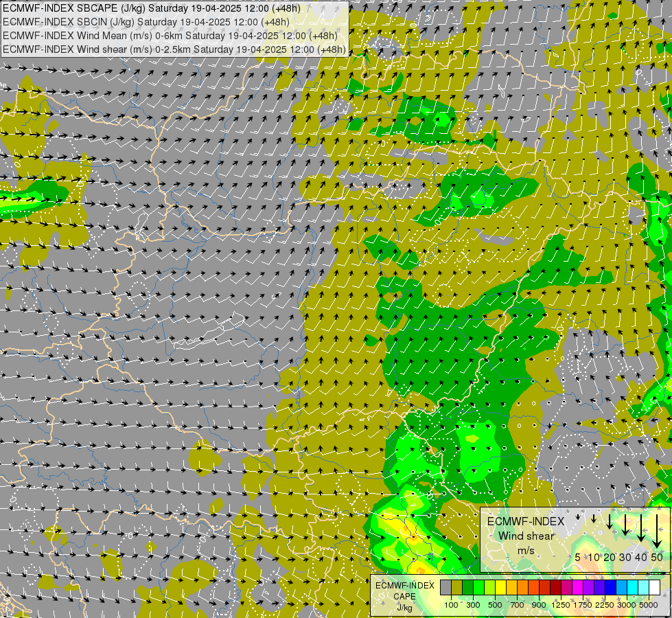The width and height of the screenshot is (672, 618).
Task: Click the longest wind shear arrow above 50
Action: tap(657, 531)
